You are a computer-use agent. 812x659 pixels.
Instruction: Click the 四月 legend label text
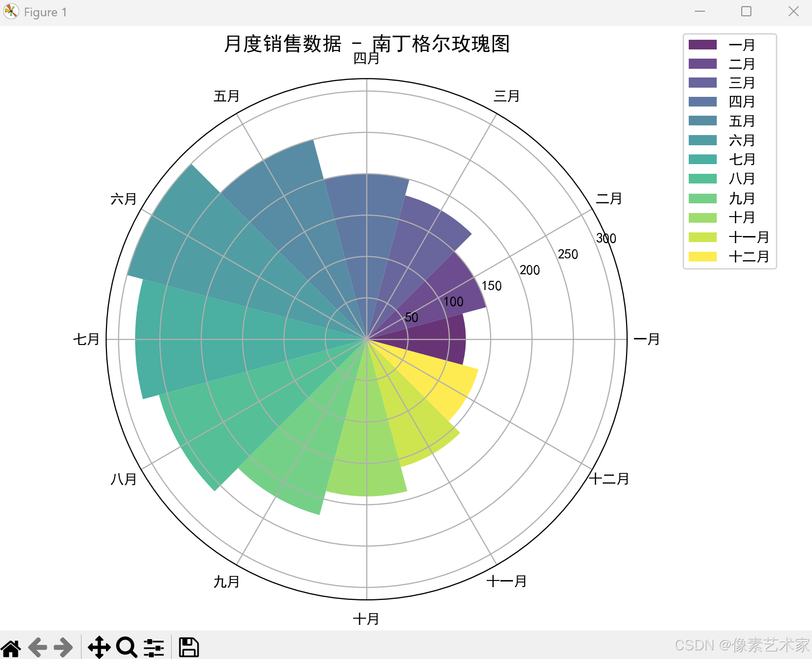(742, 101)
